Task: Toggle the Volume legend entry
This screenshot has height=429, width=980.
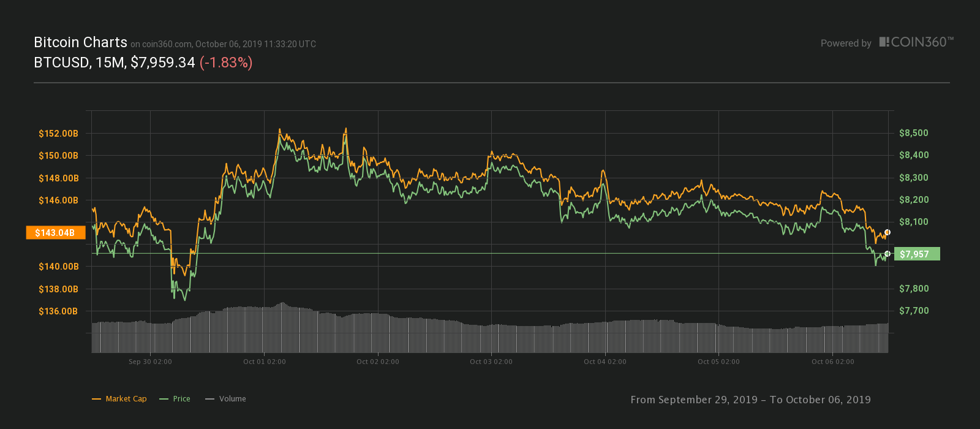Action: [x=226, y=399]
